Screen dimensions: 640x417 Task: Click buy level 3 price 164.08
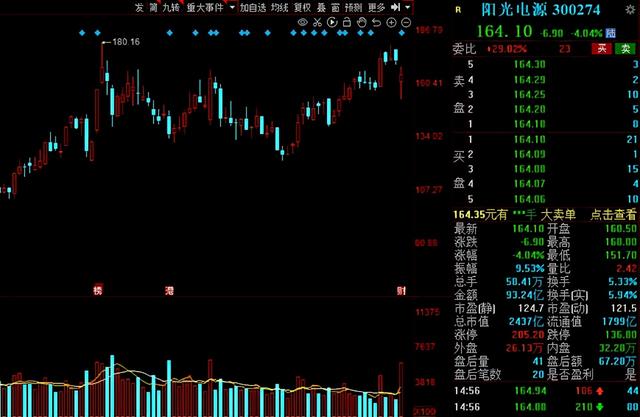point(529,169)
